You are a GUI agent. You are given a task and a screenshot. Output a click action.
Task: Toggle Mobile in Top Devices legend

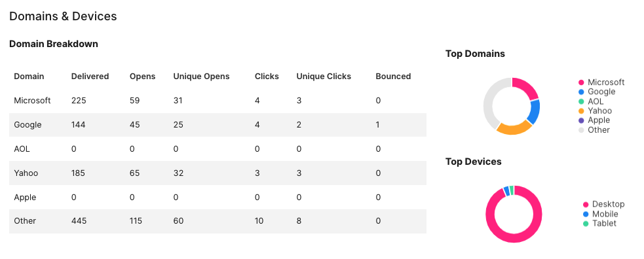(601, 214)
